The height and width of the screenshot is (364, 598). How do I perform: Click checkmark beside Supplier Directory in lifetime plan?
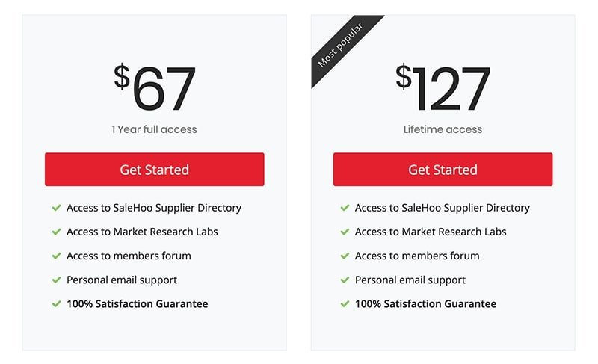(x=345, y=208)
